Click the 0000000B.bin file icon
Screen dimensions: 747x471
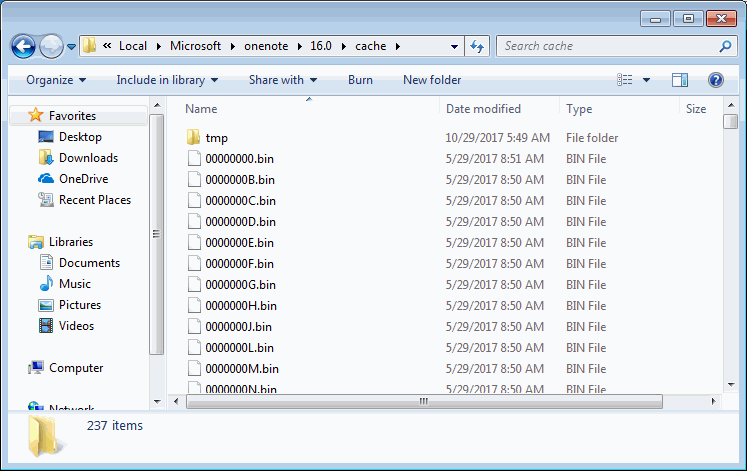[194, 180]
